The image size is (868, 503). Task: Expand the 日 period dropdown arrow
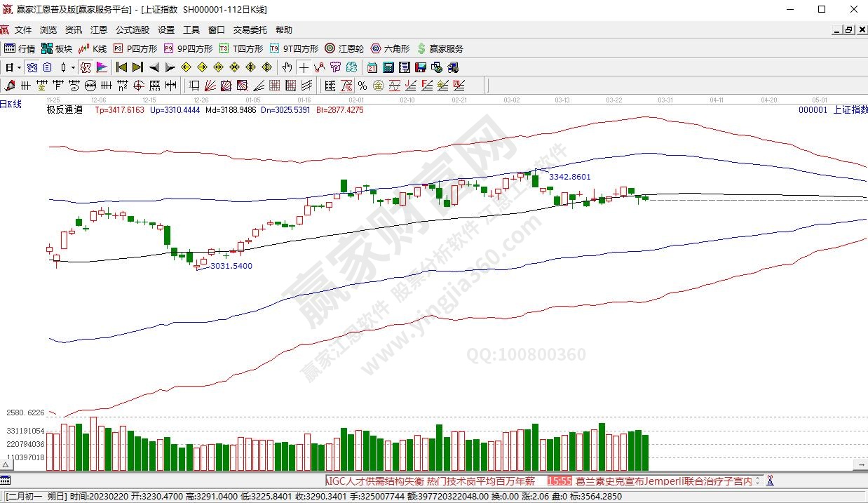tap(20, 67)
